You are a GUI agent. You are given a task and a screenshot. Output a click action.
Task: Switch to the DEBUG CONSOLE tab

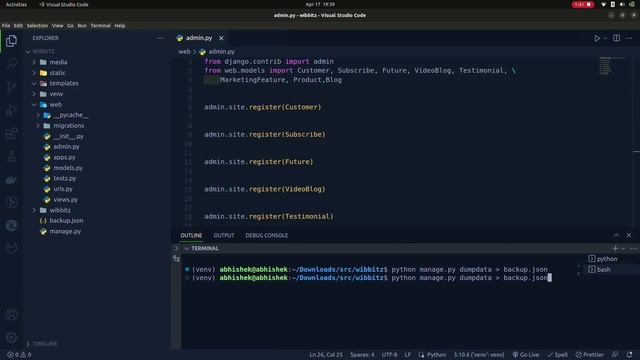tap(267, 236)
